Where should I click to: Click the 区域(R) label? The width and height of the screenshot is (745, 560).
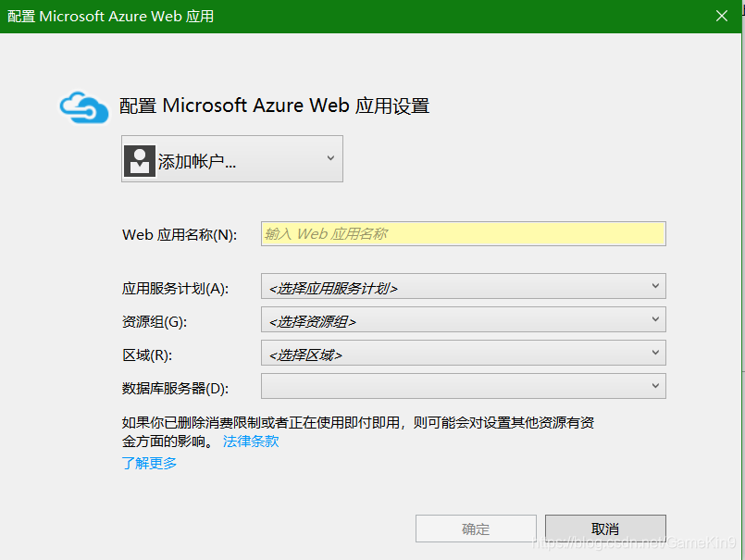point(147,355)
